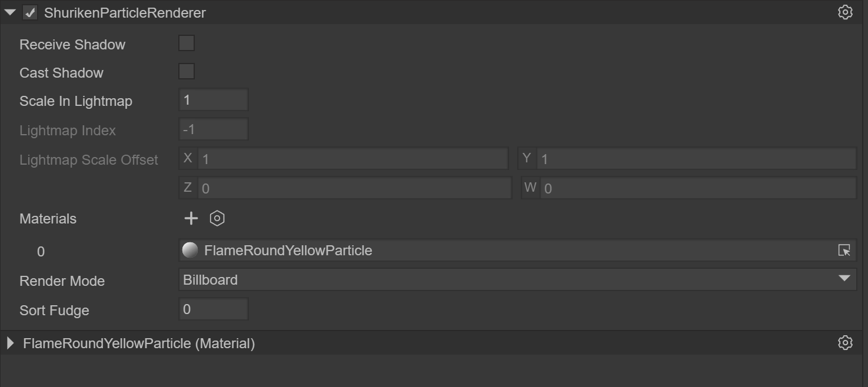
Task: Click the material picker icon in slot 0
Action: point(844,251)
